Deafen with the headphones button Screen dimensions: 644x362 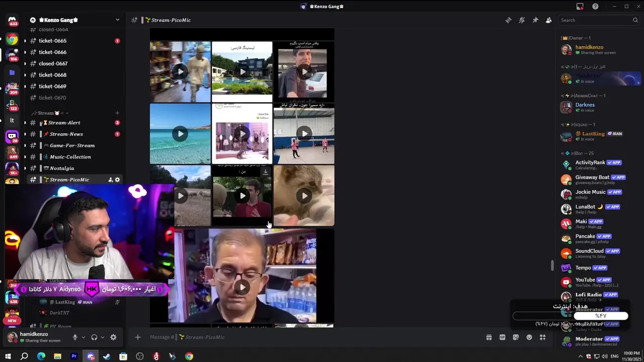coord(94,337)
